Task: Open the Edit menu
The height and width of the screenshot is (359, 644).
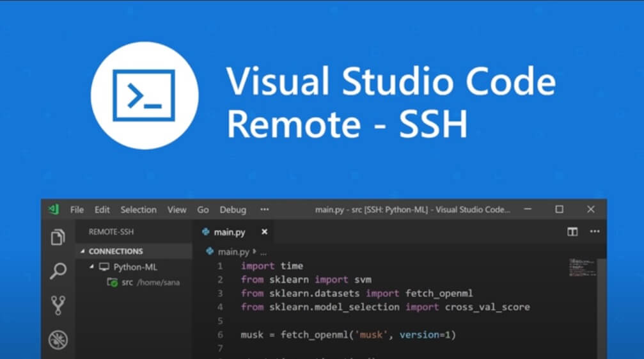Action: pos(102,210)
